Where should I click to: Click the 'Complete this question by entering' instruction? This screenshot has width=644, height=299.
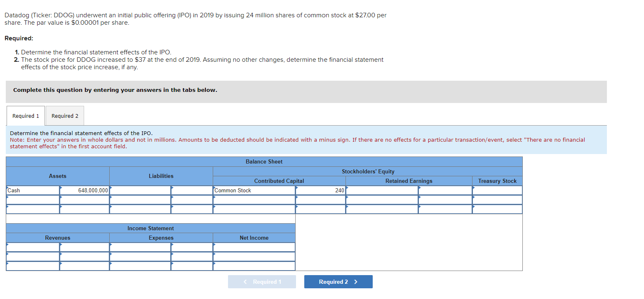[115, 90]
